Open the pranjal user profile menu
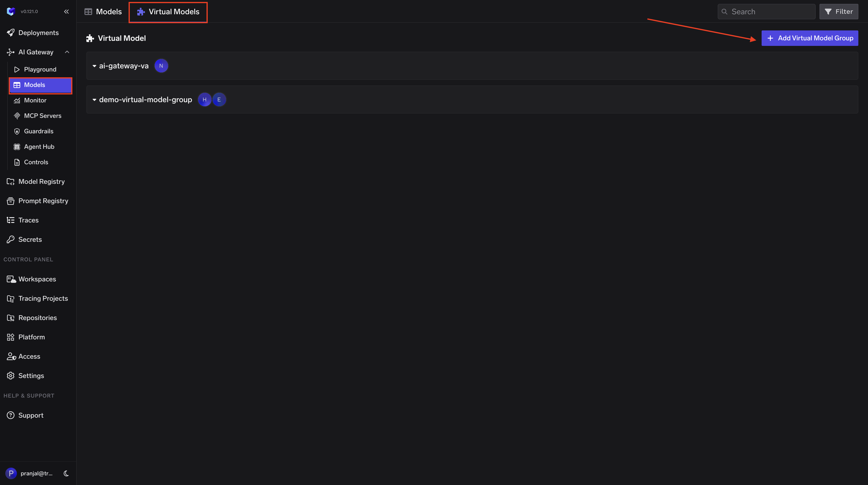 (x=29, y=473)
